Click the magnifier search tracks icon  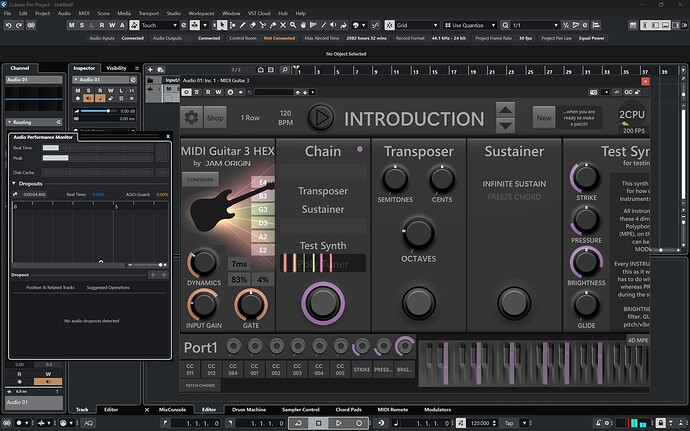point(285,70)
